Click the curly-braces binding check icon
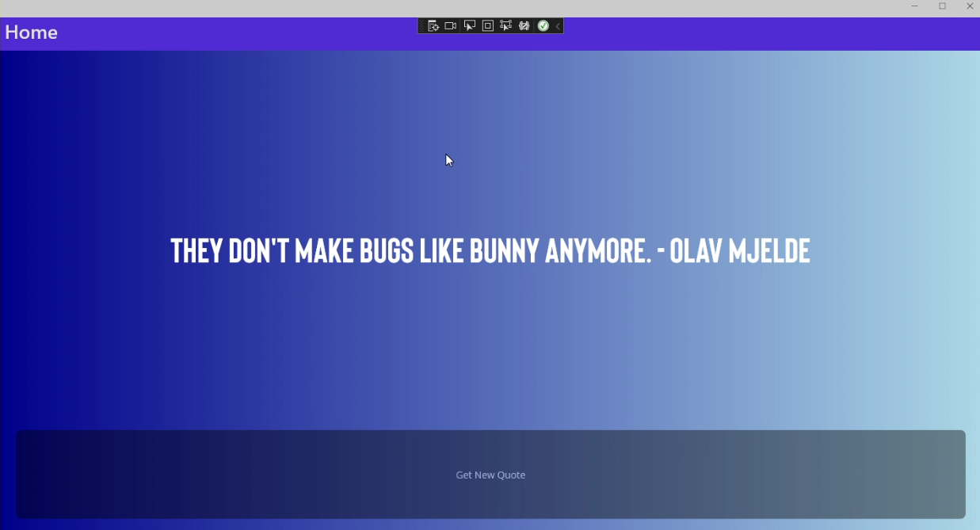 point(524,26)
